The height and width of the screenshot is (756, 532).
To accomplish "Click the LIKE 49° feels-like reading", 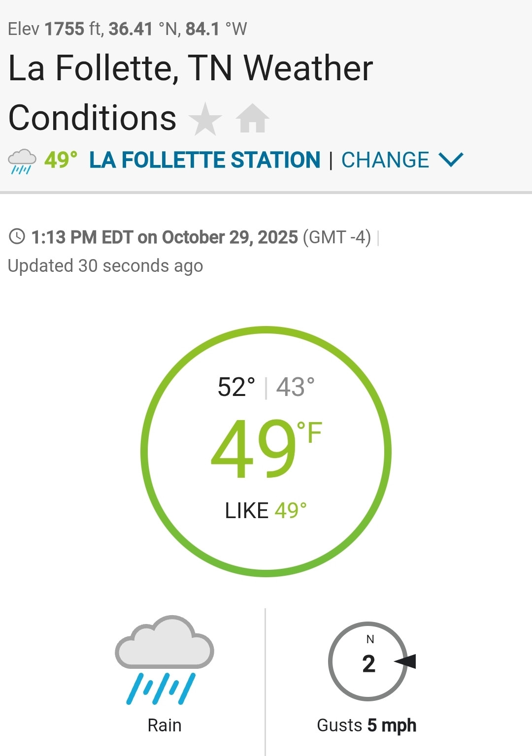I will pos(266,511).
